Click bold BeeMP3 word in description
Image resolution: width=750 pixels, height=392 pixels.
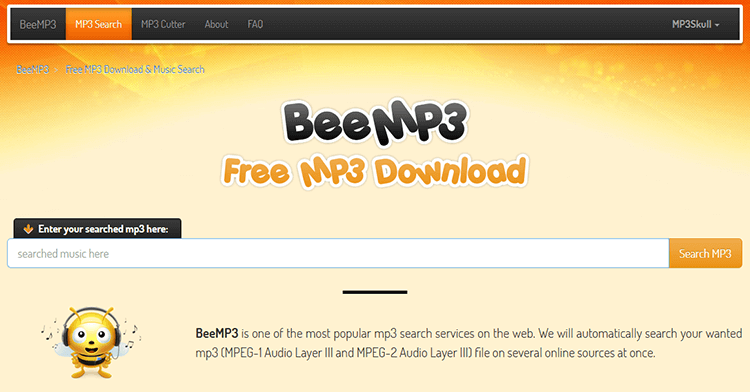tap(217, 333)
